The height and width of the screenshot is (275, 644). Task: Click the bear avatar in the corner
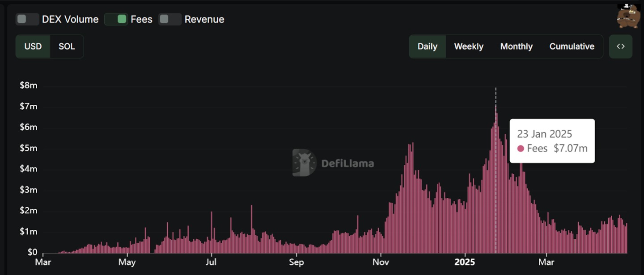tap(629, 16)
